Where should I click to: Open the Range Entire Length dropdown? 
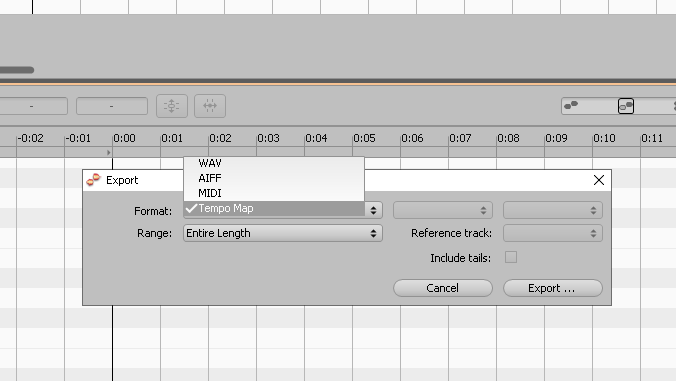(283, 233)
